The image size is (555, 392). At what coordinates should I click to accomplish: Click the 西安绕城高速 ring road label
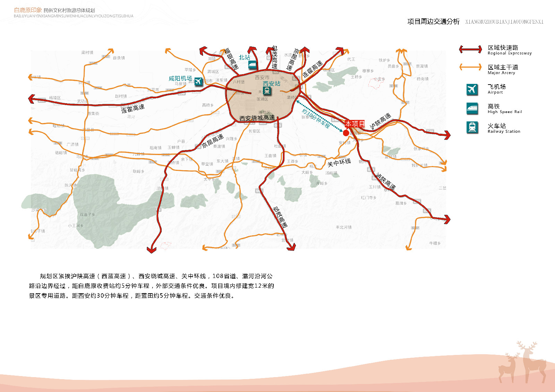[x=257, y=118]
